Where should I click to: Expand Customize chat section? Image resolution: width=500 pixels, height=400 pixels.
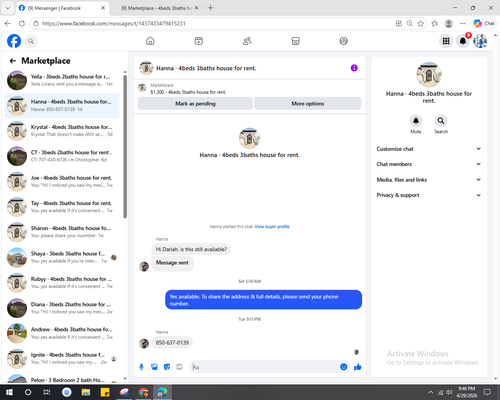click(x=429, y=149)
